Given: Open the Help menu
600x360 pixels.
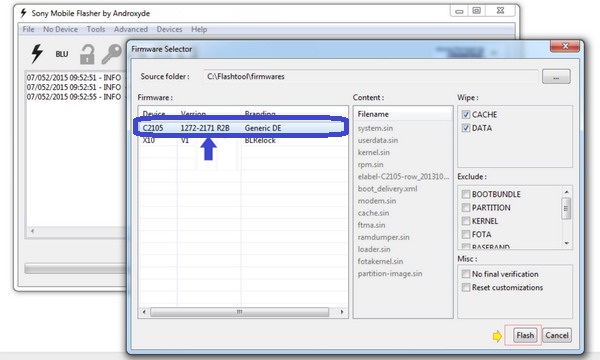Looking at the screenshot, I should pyautogui.click(x=199, y=29).
